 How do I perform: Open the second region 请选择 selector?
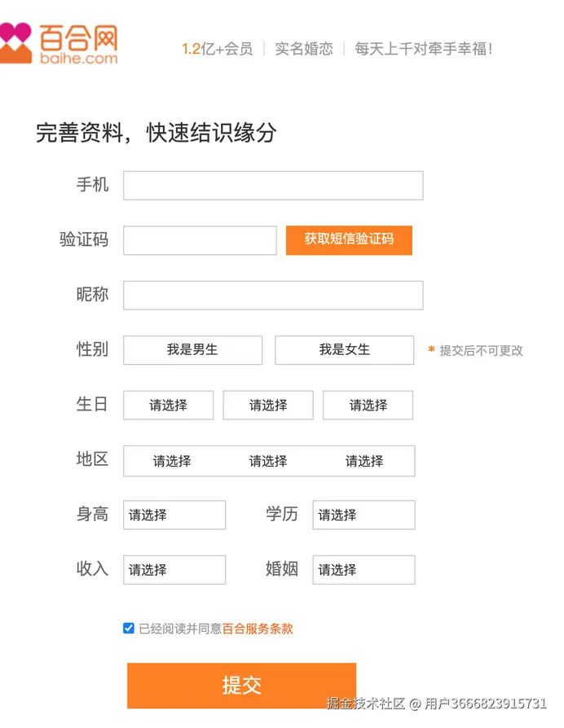[x=268, y=461]
